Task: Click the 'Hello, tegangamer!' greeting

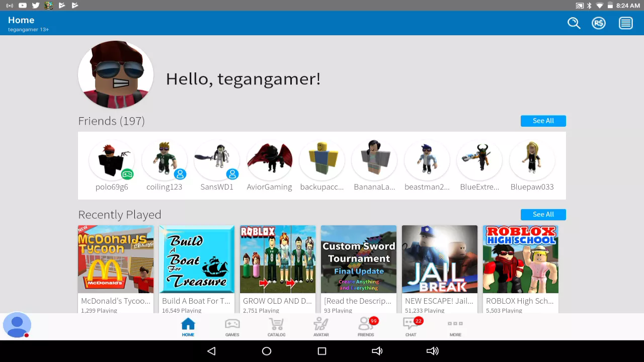Action: coord(243,78)
